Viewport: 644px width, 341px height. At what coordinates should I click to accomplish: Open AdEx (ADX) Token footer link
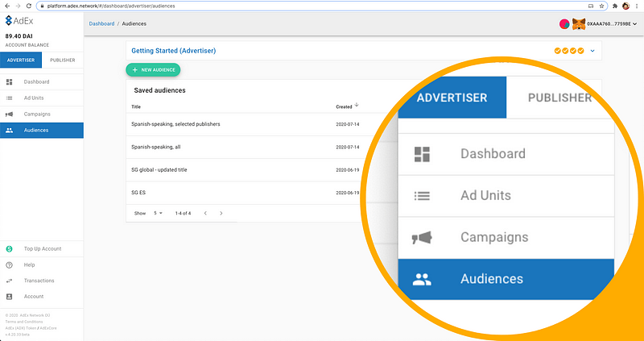tap(19, 328)
